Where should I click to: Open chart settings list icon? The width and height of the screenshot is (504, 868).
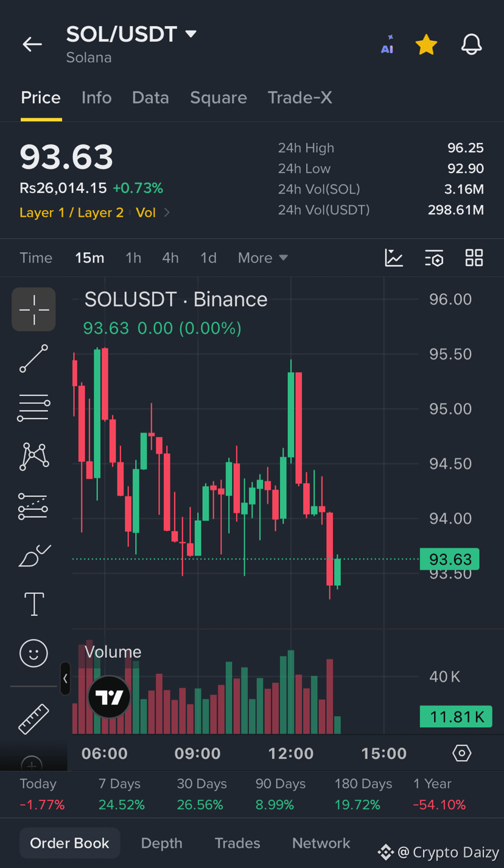click(434, 258)
